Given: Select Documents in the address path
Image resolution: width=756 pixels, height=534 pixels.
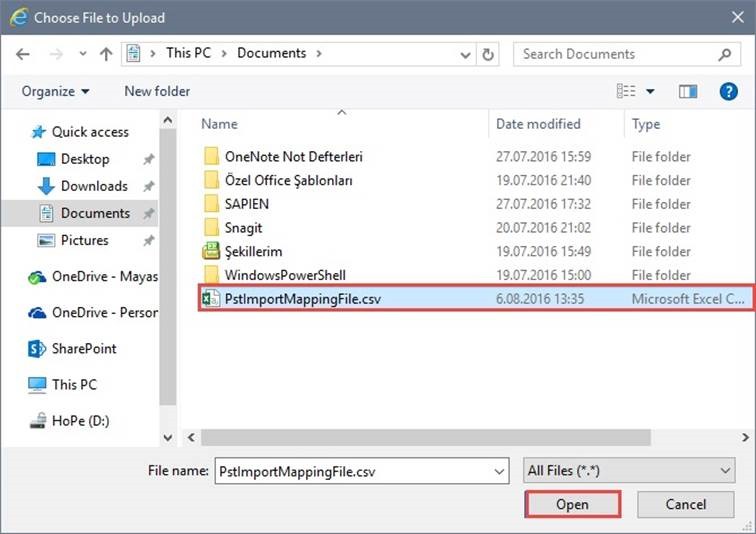Looking at the screenshot, I should click(x=271, y=53).
